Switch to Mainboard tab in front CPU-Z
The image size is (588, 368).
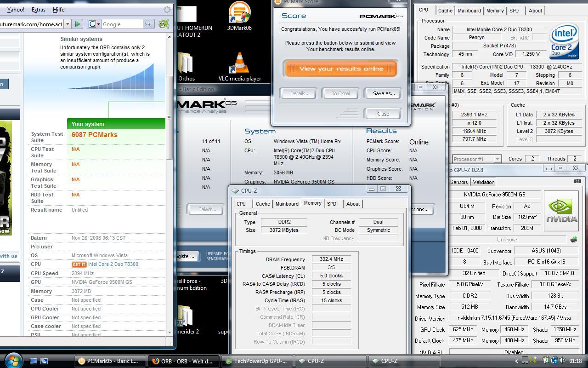287,204
